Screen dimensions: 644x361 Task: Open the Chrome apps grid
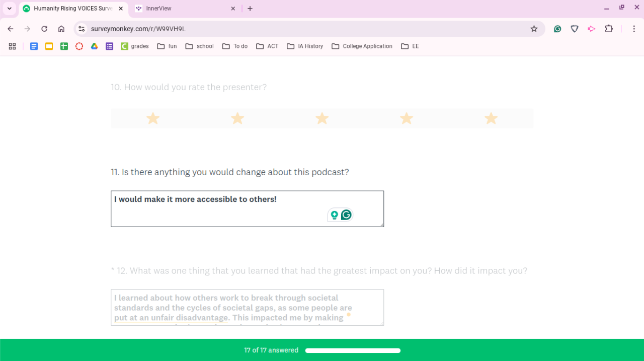[13, 46]
